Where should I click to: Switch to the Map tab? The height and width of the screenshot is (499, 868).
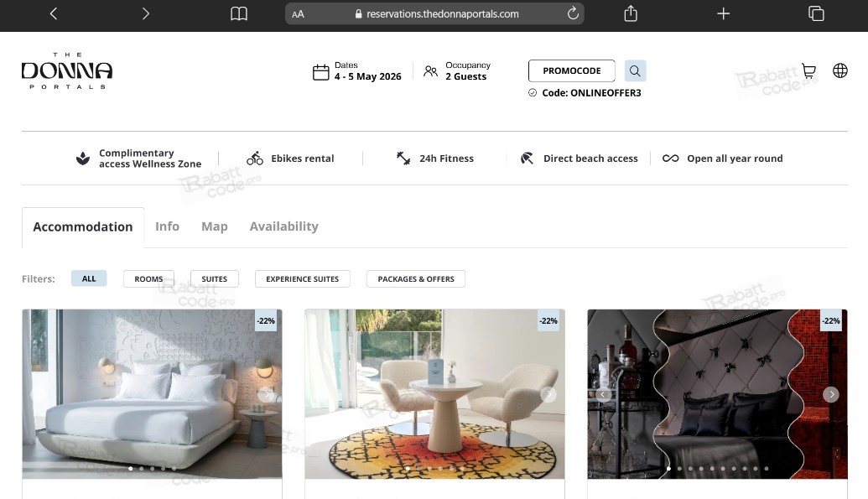(214, 226)
